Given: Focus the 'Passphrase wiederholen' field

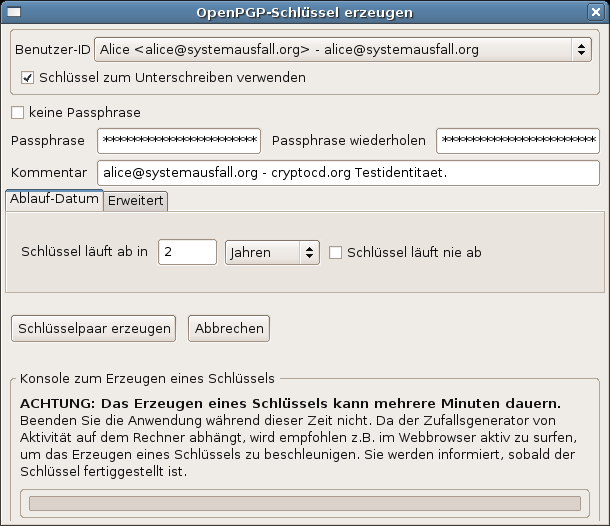Looking at the screenshot, I should coord(518,141).
